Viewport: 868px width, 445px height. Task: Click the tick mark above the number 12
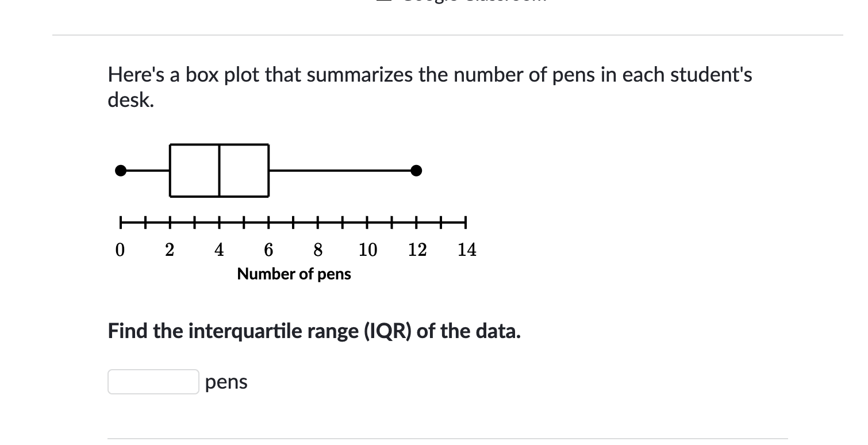pyautogui.click(x=417, y=221)
